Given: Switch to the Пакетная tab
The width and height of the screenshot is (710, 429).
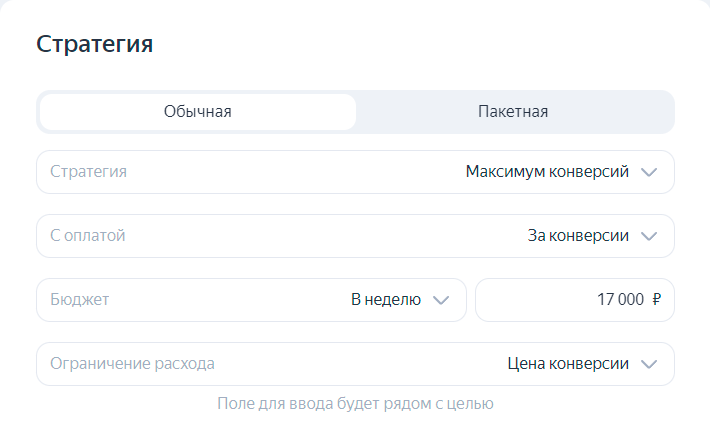Looking at the screenshot, I should click(x=513, y=112).
